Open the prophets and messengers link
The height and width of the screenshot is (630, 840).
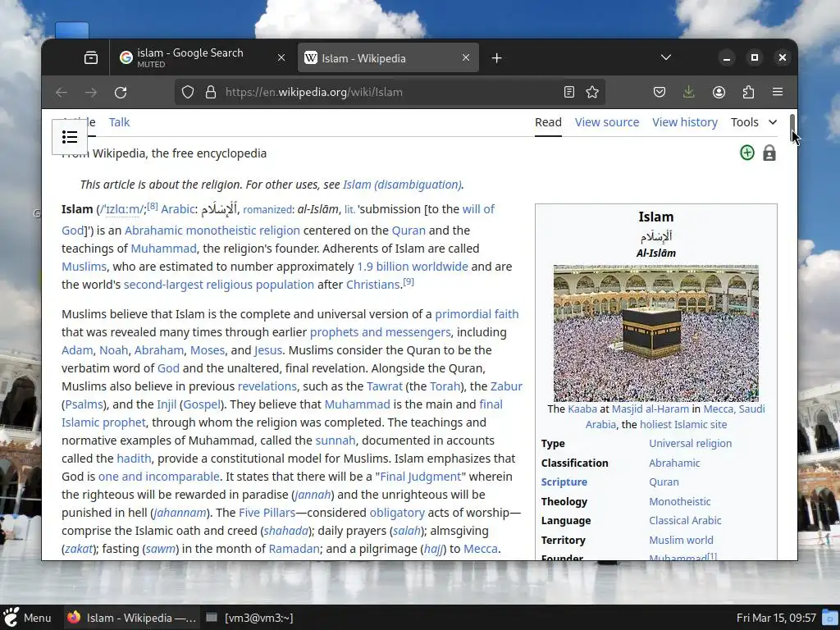381,332
